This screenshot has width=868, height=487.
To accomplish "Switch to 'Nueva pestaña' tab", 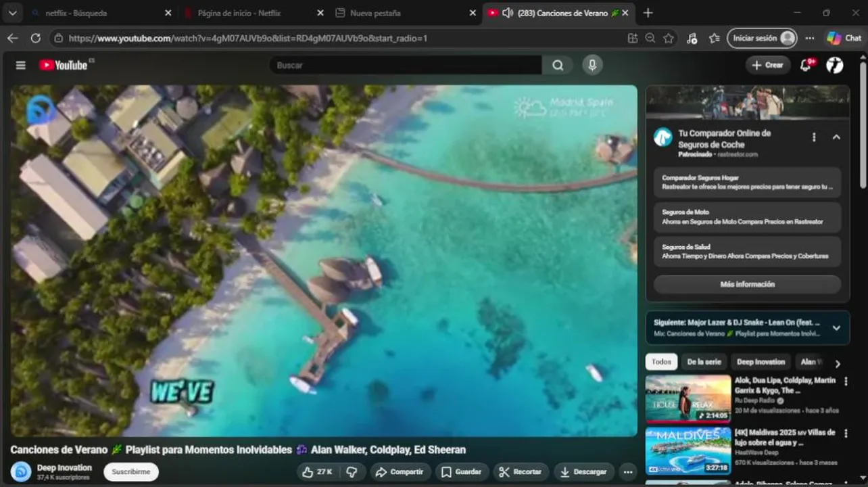I will [406, 13].
